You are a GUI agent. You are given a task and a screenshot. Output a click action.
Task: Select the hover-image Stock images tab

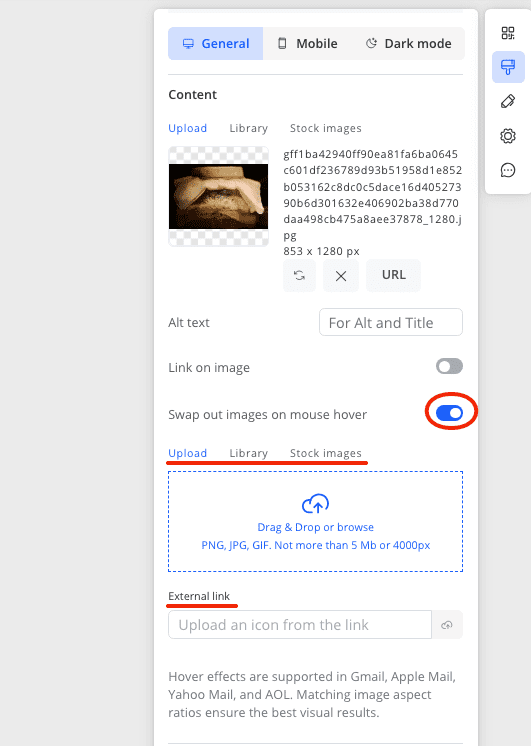[x=325, y=453]
